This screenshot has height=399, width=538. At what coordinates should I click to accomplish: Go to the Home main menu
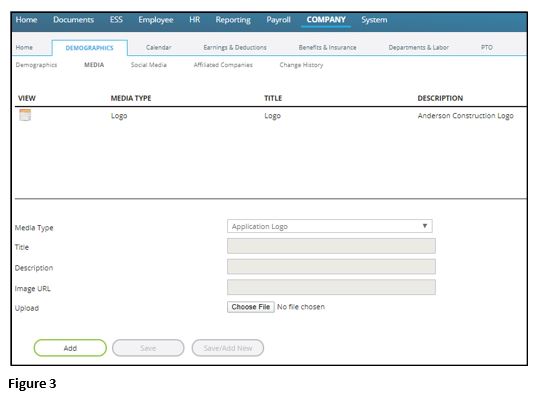click(26, 20)
